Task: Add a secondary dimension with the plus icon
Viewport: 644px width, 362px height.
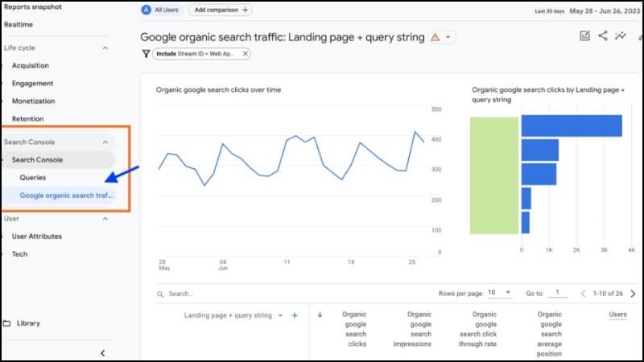Action: 295,315
